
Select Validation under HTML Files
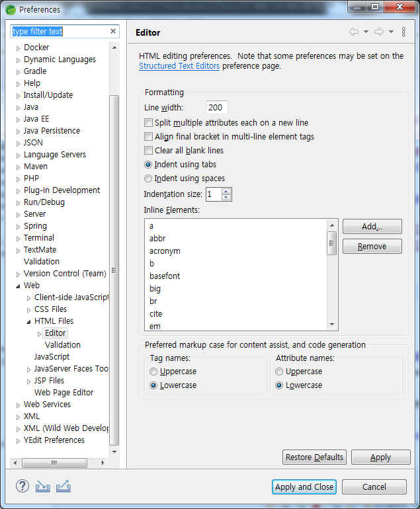63,345
